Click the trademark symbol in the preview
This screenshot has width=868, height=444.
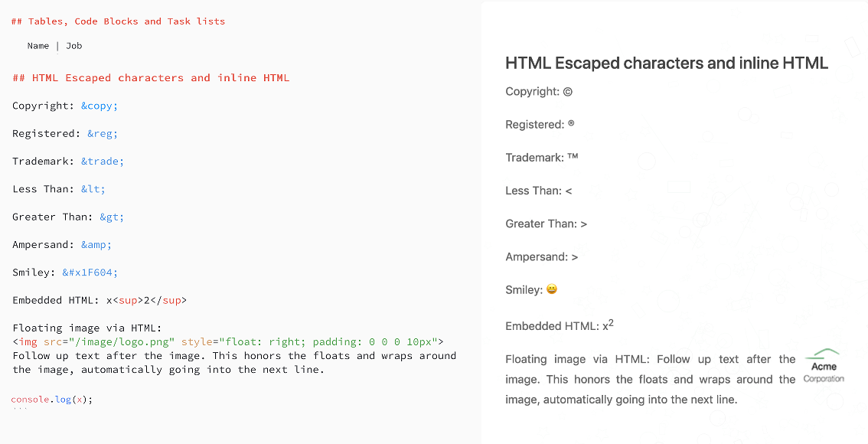(573, 157)
